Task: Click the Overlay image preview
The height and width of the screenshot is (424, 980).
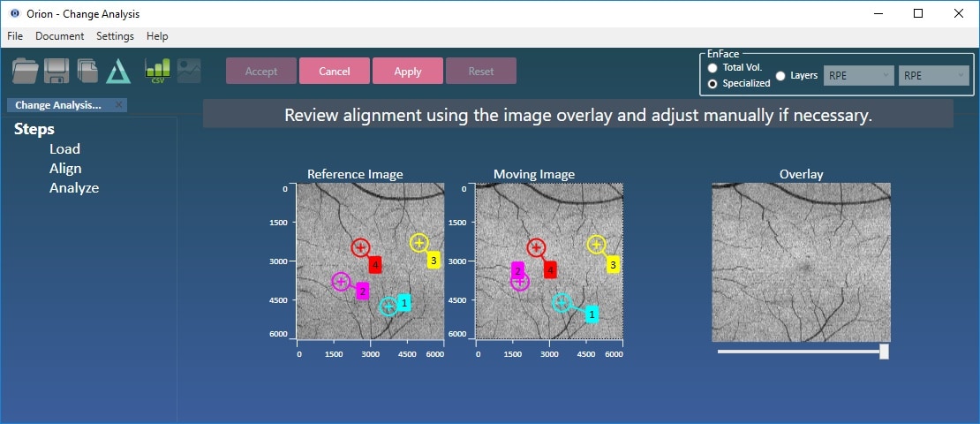Action: click(x=802, y=262)
